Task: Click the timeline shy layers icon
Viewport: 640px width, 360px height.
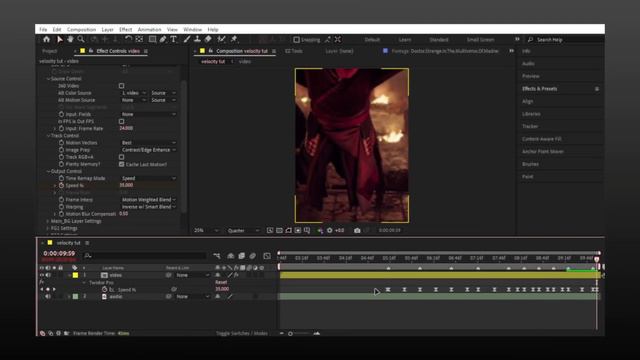Action: 231,256
